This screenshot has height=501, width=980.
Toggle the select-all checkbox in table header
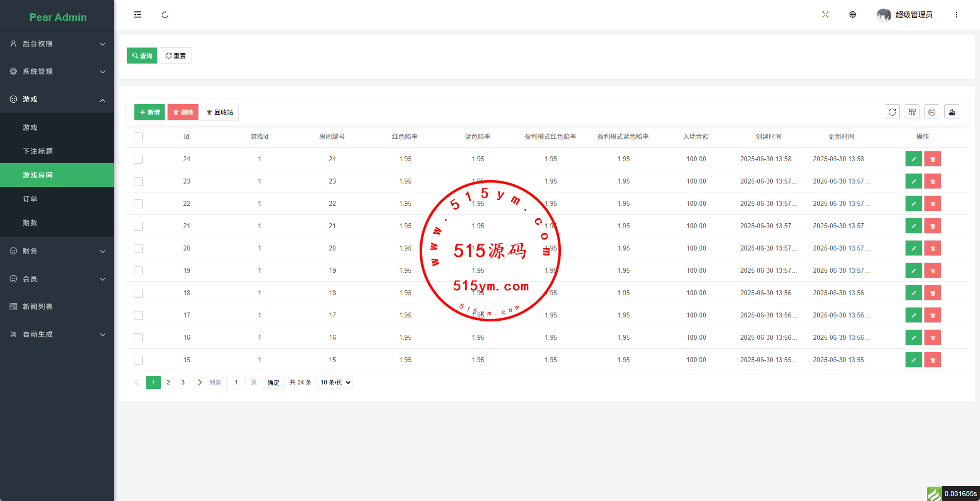click(138, 137)
